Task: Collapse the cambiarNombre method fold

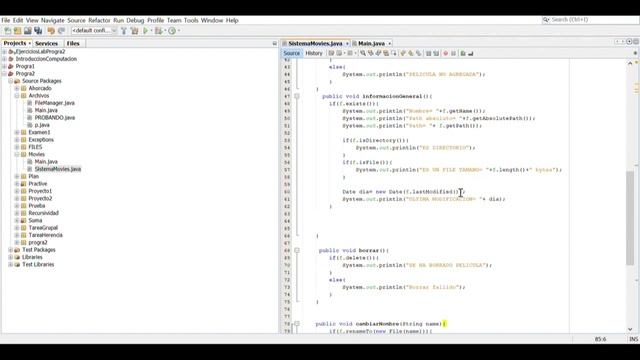Action: click(297, 324)
